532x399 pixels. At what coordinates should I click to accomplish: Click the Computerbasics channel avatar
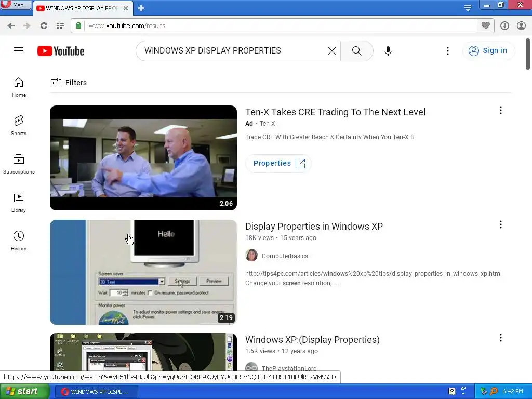pos(251,255)
